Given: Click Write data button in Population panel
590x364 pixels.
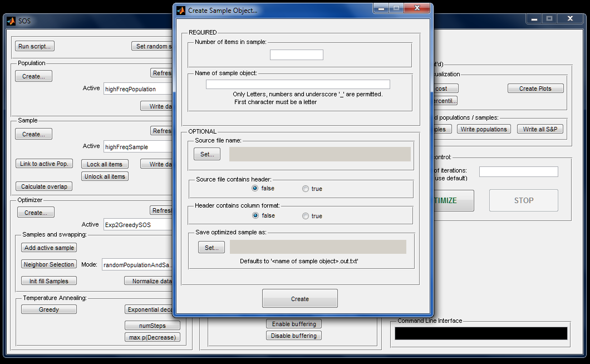Looking at the screenshot, I should click(156, 106).
